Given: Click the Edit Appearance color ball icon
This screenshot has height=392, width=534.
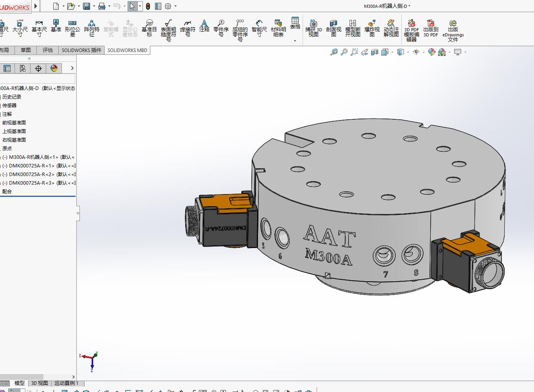Looking at the screenshot, I should pos(431,52).
